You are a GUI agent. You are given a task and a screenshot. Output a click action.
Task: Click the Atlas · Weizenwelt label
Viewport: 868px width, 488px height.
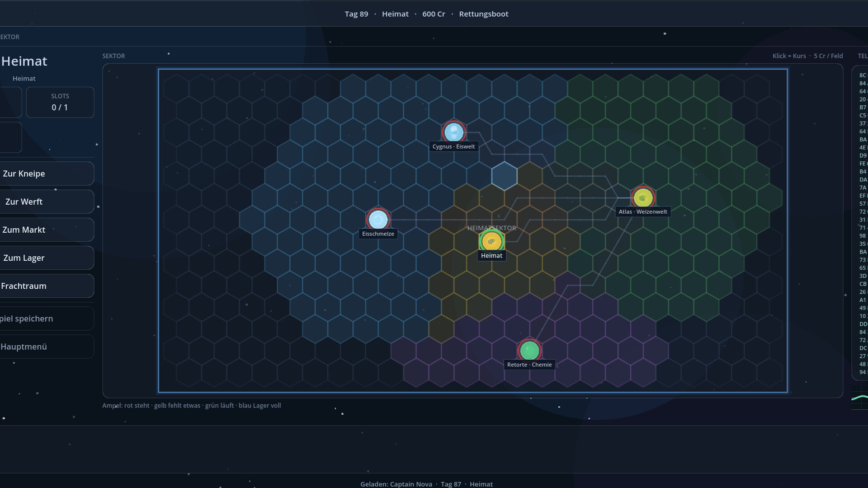tap(643, 211)
